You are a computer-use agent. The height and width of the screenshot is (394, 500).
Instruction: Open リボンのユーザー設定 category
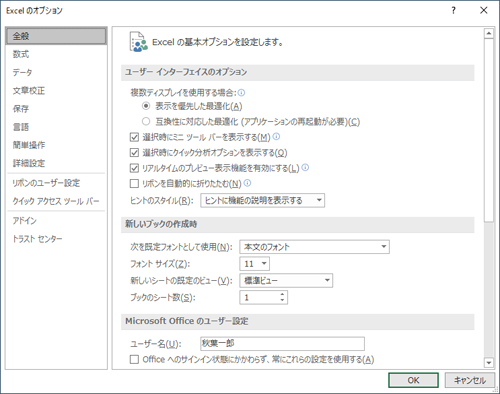pyautogui.click(x=56, y=183)
